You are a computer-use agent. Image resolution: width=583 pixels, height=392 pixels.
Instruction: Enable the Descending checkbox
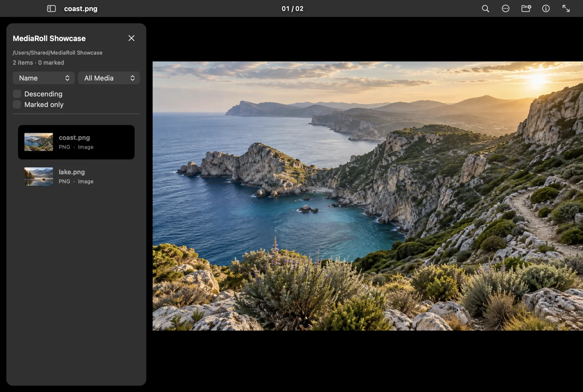(x=17, y=94)
